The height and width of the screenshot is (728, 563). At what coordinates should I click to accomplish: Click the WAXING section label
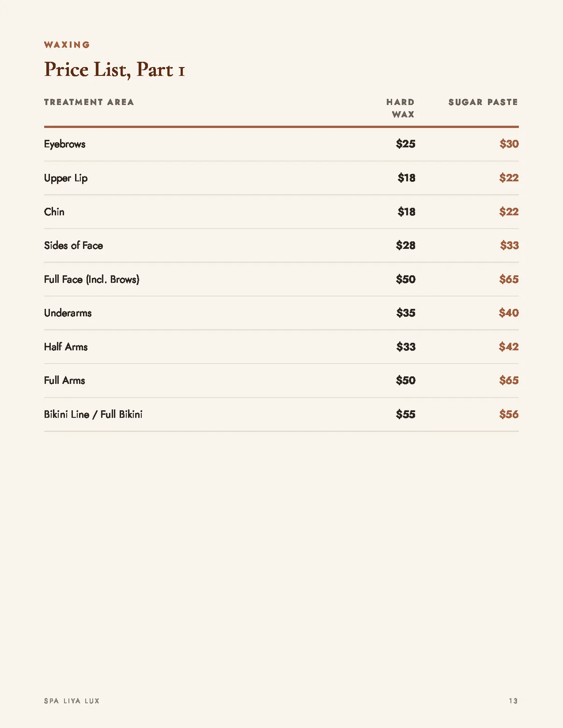pyautogui.click(x=67, y=45)
